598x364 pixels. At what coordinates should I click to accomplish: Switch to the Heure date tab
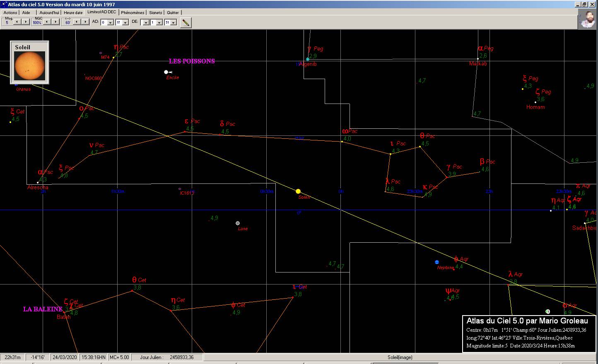click(x=73, y=13)
